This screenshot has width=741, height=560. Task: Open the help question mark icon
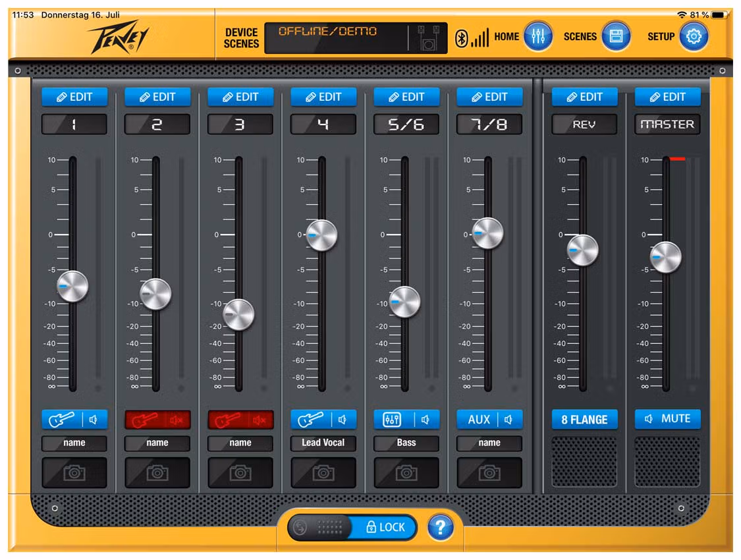point(441,527)
